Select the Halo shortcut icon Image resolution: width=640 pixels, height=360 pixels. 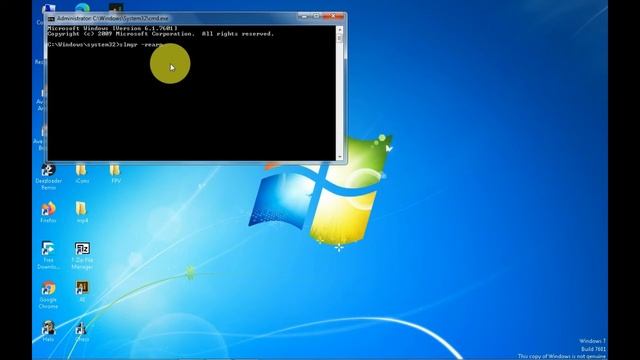pos(48,331)
